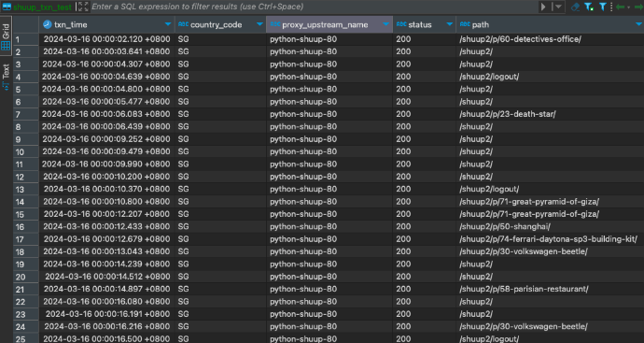Click the green forward navigation arrow

pyautogui.click(x=639, y=7)
